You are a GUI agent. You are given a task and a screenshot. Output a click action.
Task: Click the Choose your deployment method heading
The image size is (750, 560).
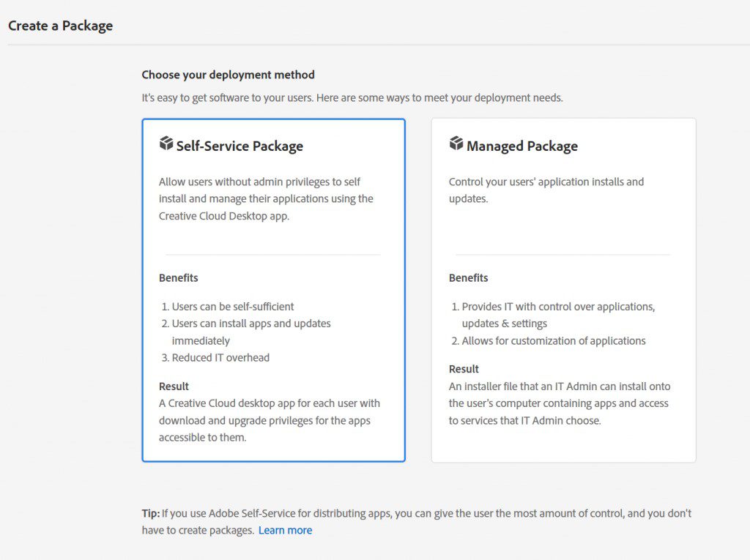[228, 75]
